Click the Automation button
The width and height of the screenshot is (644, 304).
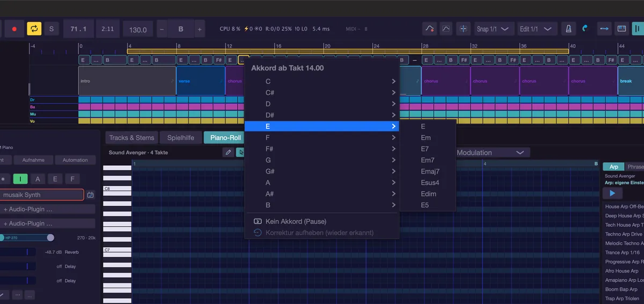click(x=75, y=160)
